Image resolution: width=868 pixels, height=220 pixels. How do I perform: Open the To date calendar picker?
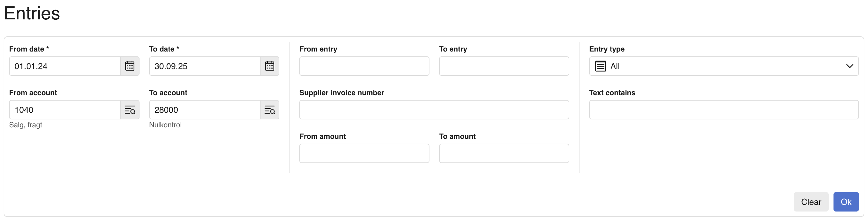tap(270, 66)
